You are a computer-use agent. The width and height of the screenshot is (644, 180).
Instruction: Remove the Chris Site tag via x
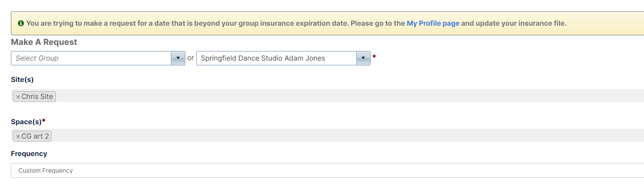[18, 97]
